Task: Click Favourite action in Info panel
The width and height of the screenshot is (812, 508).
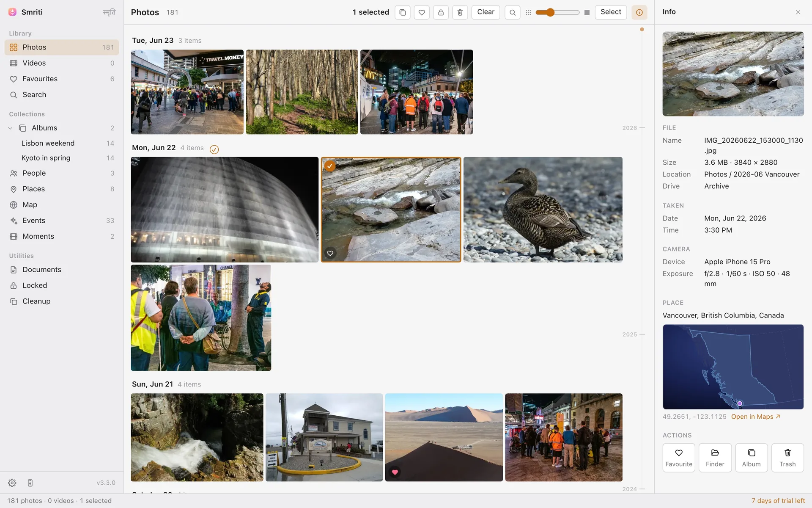Action: (x=679, y=458)
